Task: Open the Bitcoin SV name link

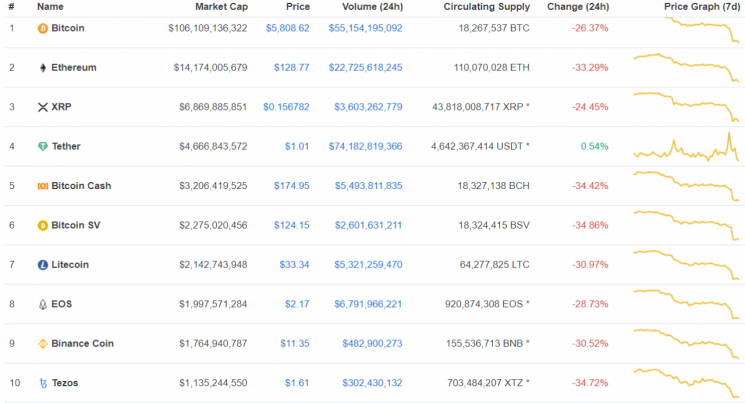Action: [x=76, y=225]
